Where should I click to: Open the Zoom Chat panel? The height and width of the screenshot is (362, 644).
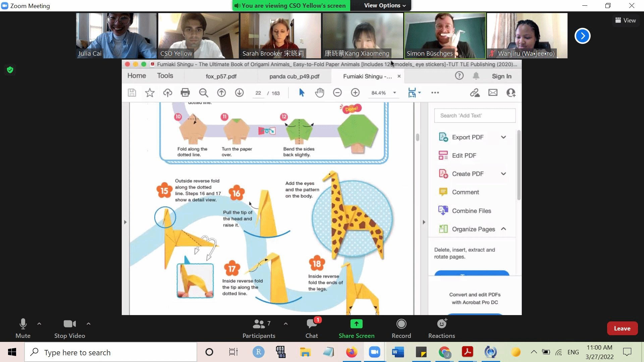(x=312, y=328)
